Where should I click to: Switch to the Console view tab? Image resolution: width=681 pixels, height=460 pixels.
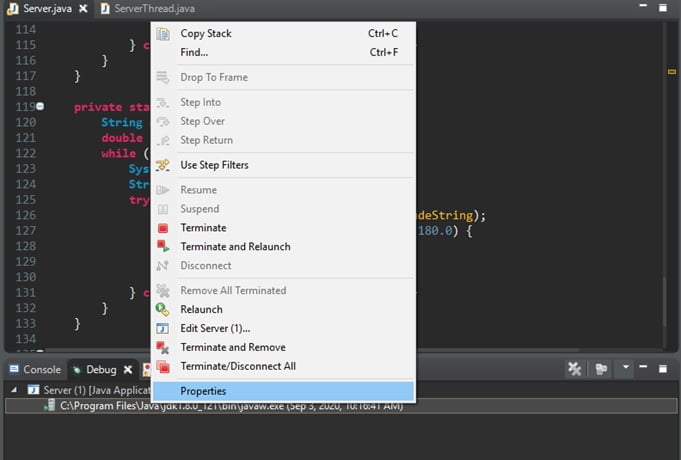pos(35,370)
